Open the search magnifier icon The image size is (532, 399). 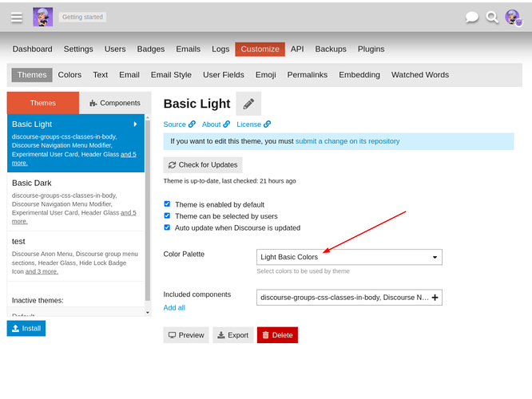(492, 17)
